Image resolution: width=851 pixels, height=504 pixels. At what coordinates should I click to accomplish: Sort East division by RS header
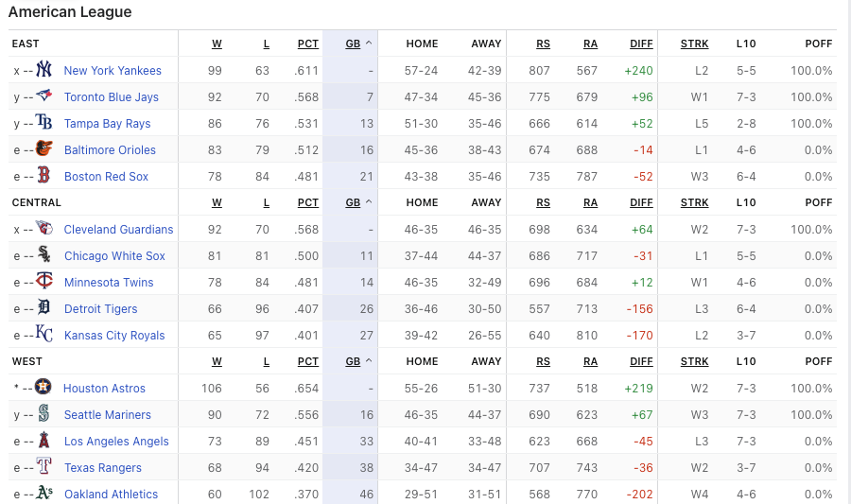(x=543, y=43)
